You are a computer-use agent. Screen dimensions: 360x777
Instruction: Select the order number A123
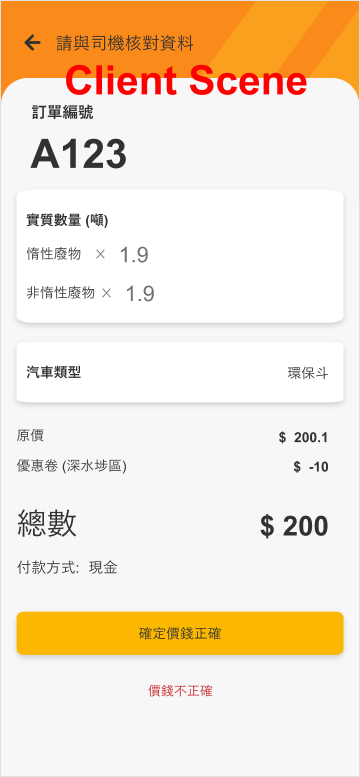tap(78, 154)
